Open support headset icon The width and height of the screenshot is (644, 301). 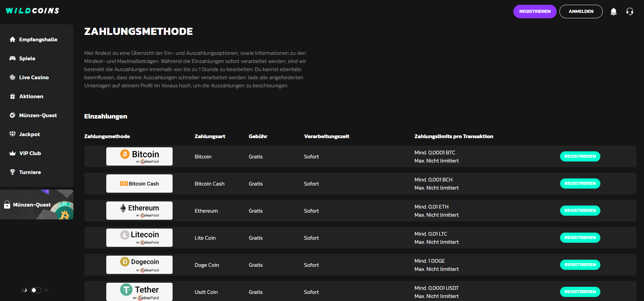[630, 12]
